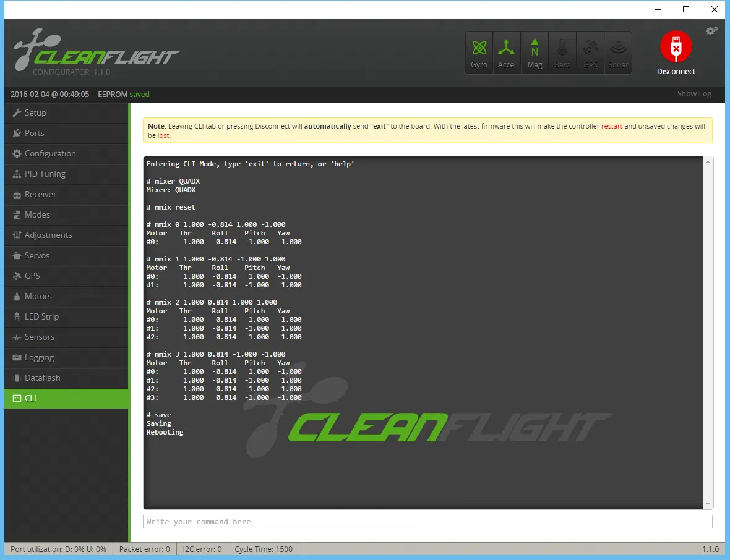The height and width of the screenshot is (560, 730).
Task: Click the 'I2C error: 0' status entry
Action: pyautogui.click(x=202, y=549)
